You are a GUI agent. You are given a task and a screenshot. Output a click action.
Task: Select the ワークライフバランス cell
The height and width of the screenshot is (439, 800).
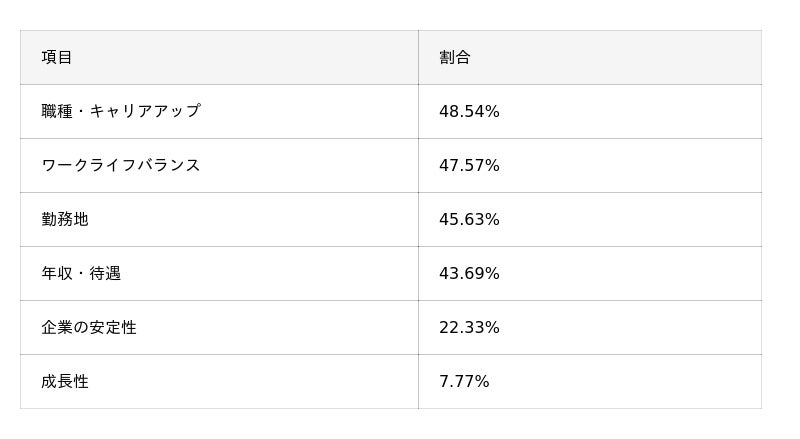(x=121, y=165)
